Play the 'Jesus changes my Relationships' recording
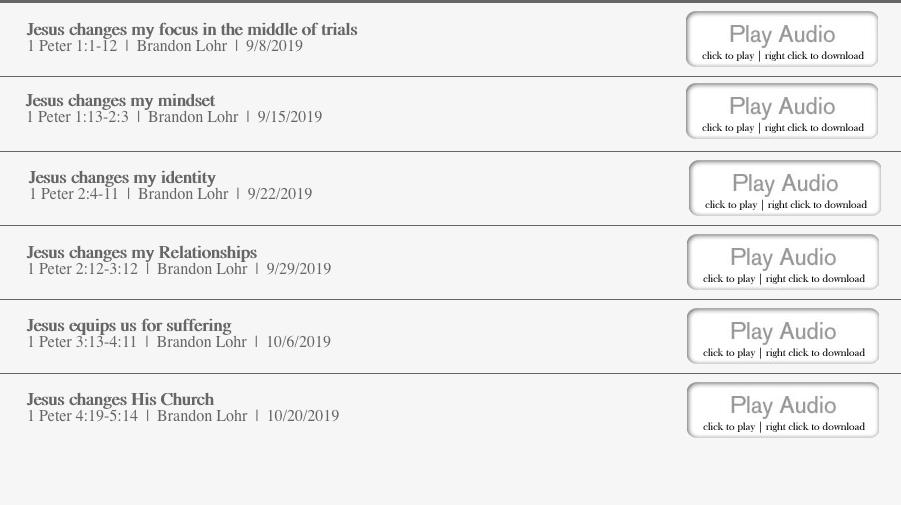Screen dimensions: 901x505 [x=783, y=262]
